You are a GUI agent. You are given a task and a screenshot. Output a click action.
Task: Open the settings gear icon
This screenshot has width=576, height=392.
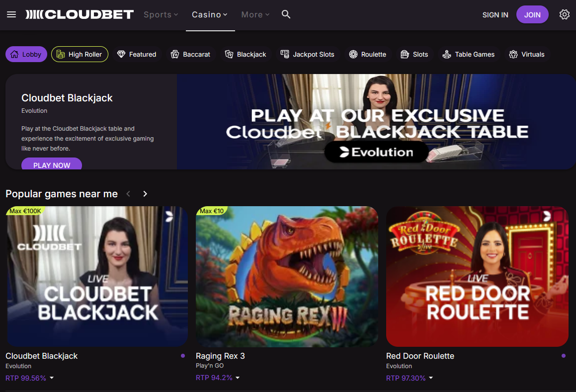(564, 14)
